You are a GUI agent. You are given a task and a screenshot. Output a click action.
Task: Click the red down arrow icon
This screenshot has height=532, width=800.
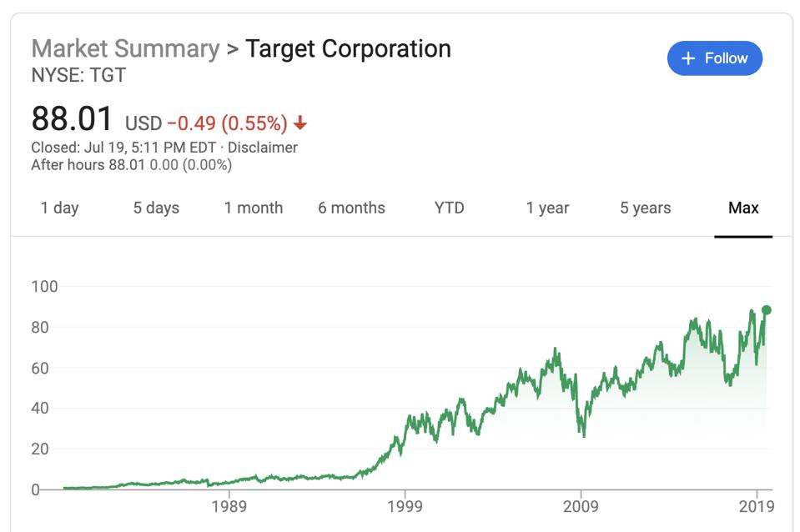(x=300, y=123)
